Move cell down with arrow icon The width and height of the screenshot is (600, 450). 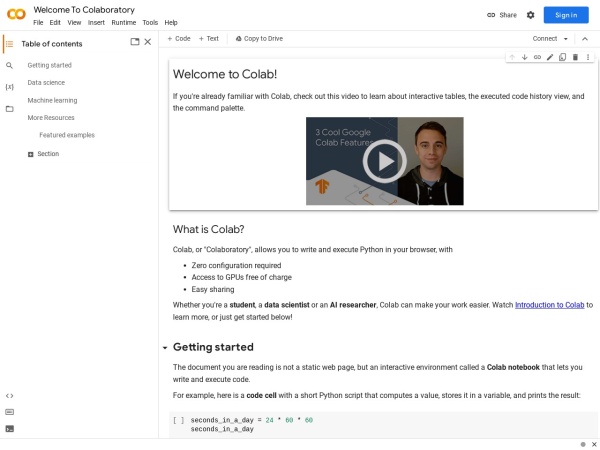(x=525, y=57)
